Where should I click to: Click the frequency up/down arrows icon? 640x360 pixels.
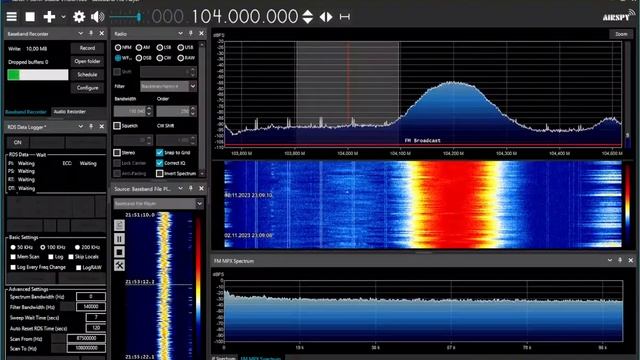(x=308, y=17)
